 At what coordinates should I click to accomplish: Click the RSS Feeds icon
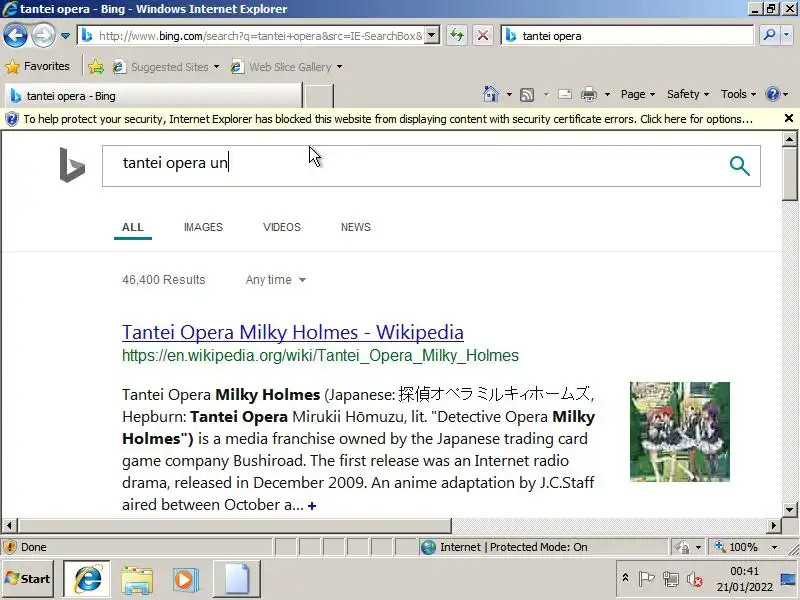pyautogui.click(x=527, y=94)
